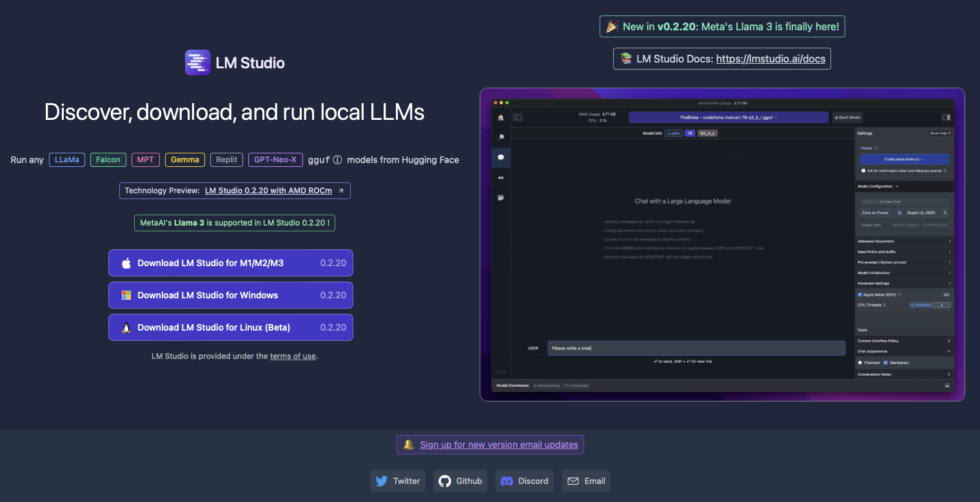Open the Discord link button

(x=524, y=481)
